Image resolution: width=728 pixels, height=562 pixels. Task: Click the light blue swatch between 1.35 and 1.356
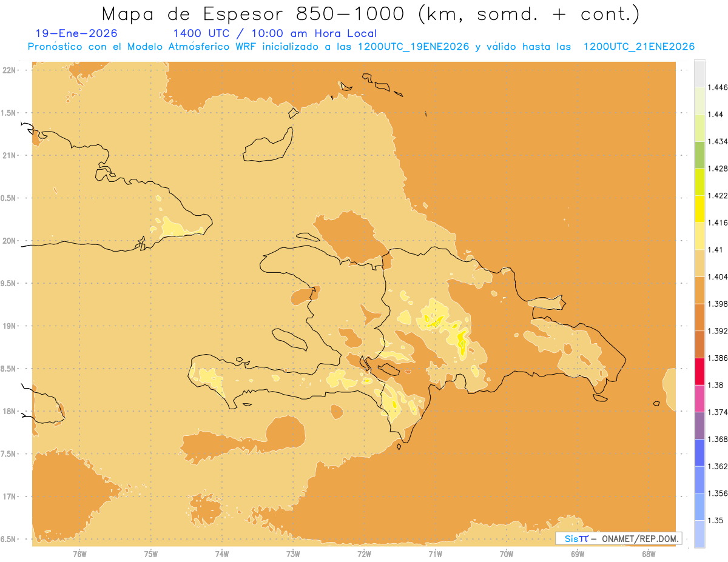[699, 507]
